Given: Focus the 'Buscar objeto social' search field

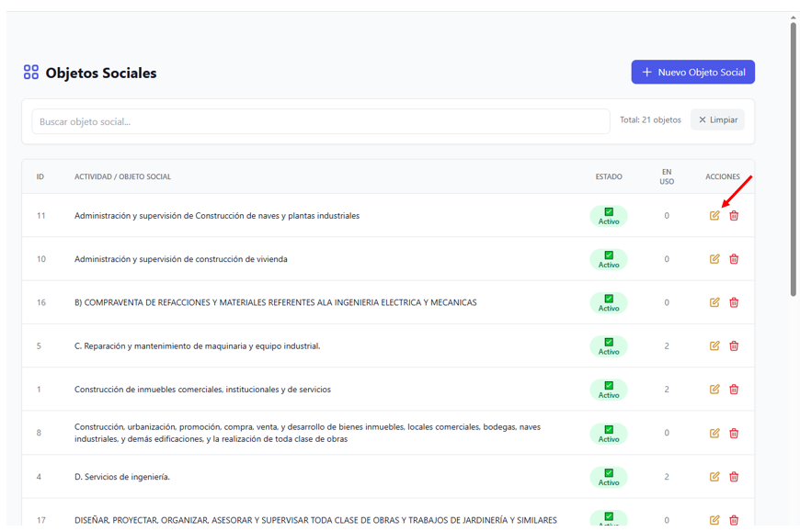Looking at the screenshot, I should (320, 121).
